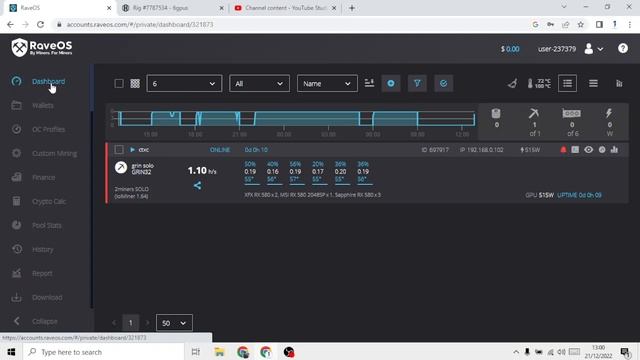
Task: Open the 50 per page dropdown
Action: 174,323
